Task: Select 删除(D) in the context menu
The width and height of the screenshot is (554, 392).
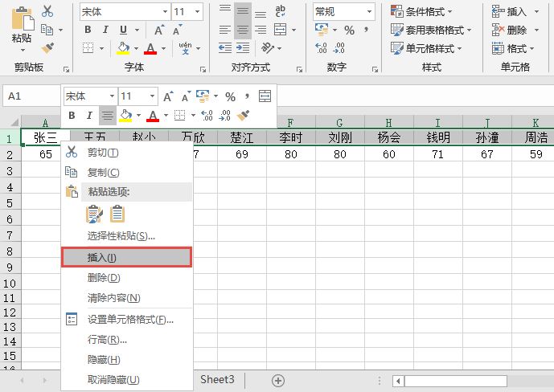Action: click(103, 278)
